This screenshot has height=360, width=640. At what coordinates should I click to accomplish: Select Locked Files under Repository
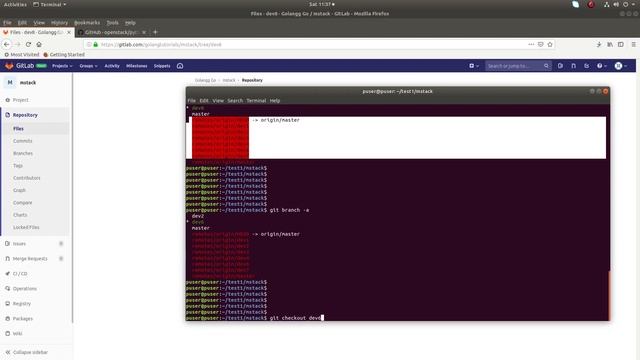(x=26, y=227)
